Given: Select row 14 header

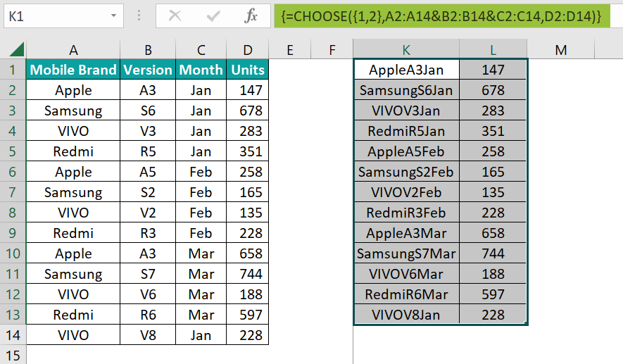Looking at the screenshot, I should 13,335.
